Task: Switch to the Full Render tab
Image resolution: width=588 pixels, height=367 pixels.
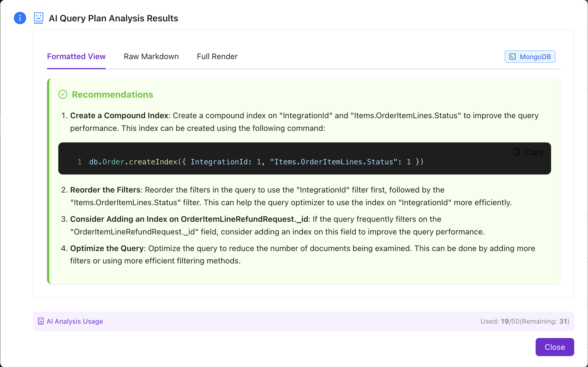Action: (217, 56)
